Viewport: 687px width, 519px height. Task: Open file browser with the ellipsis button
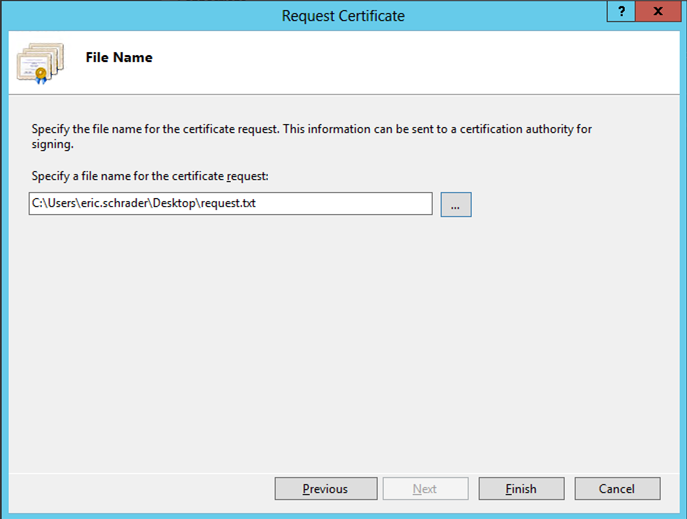click(x=456, y=205)
